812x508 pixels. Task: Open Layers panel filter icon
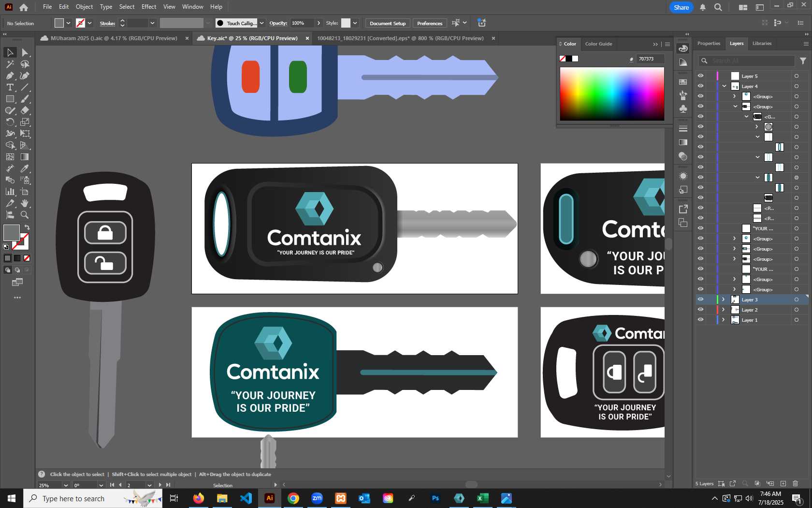pyautogui.click(x=803, y=61)
